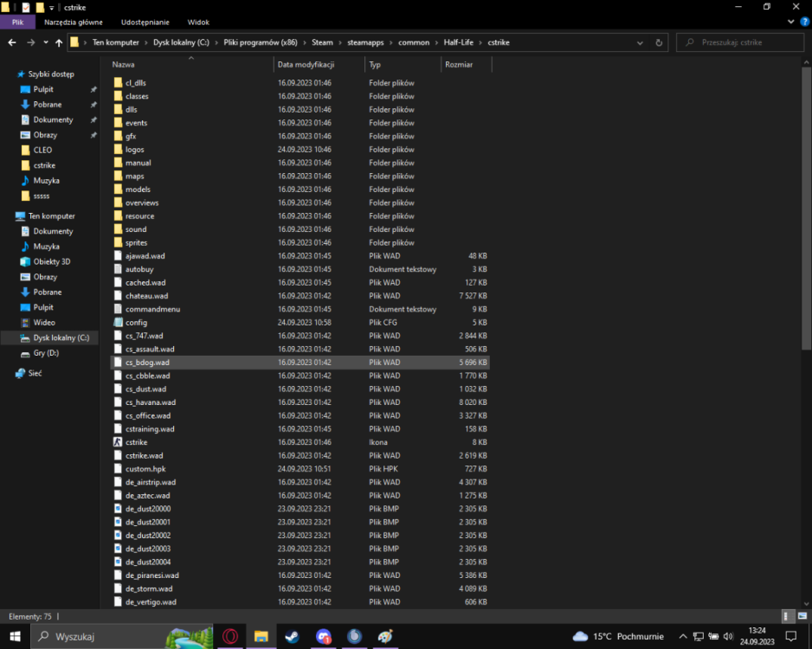
Task: Click the up arrow to go to parent folder
Action: pos(58,42)
